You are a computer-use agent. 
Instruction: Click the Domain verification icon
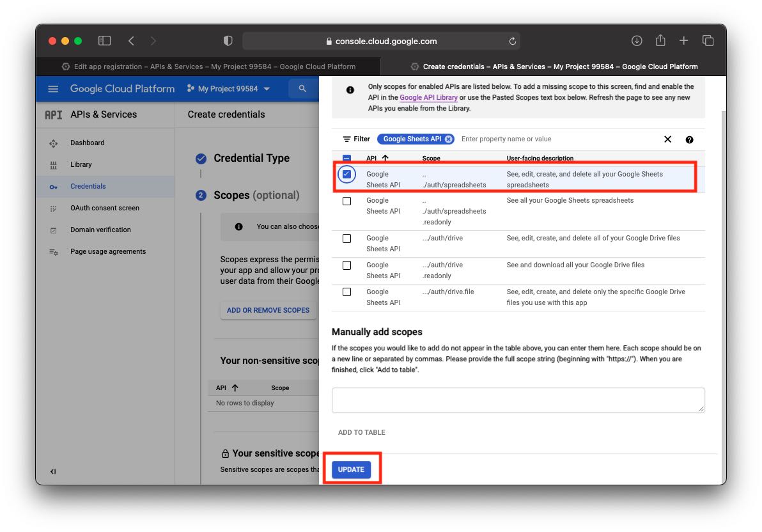point(54,230)
